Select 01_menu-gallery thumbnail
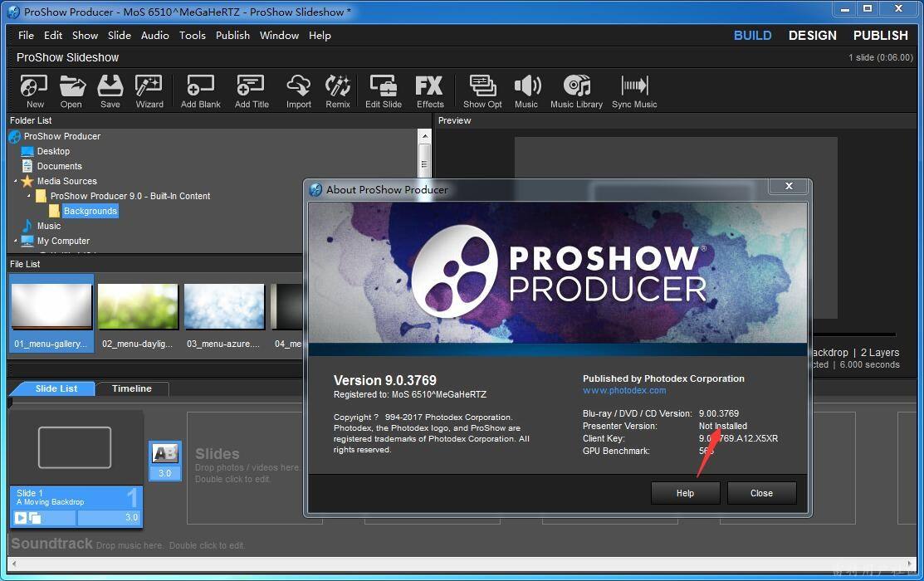Viewport: 924px width, 581px height. 51,314
